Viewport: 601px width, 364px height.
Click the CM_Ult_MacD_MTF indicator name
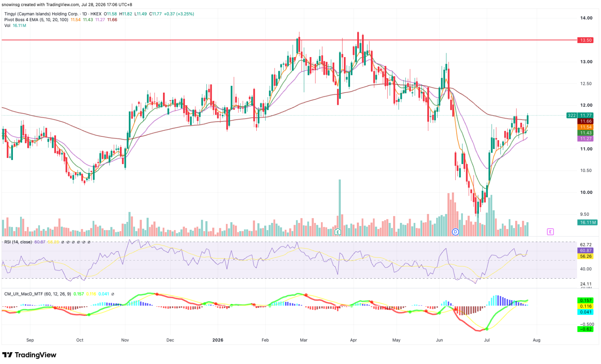tap(38, 294)
